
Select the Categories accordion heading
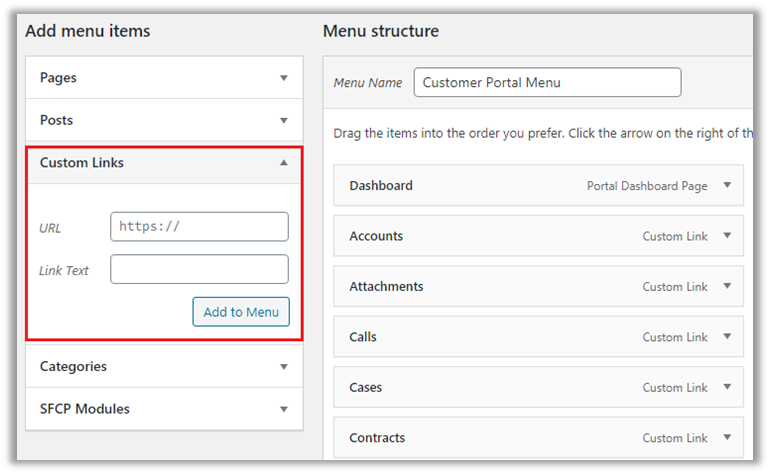[73, 367]
